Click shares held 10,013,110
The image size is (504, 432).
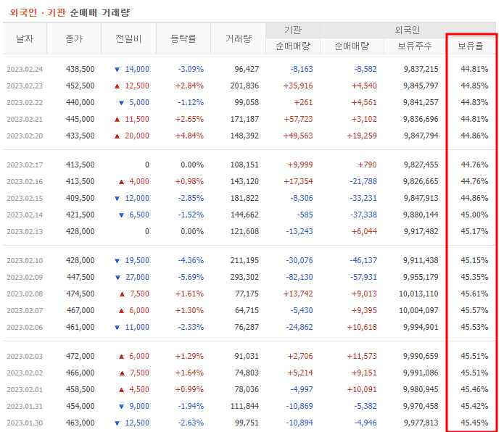click(x=418, y=294)
